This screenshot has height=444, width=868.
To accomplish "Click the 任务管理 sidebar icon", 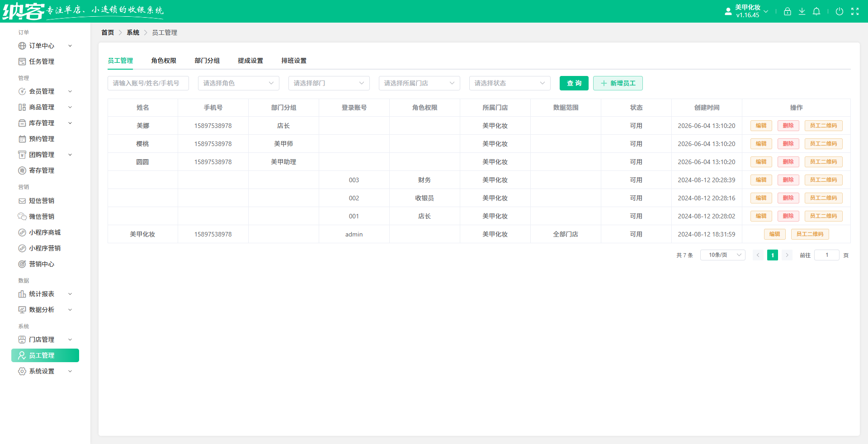I will click(22, 61).
